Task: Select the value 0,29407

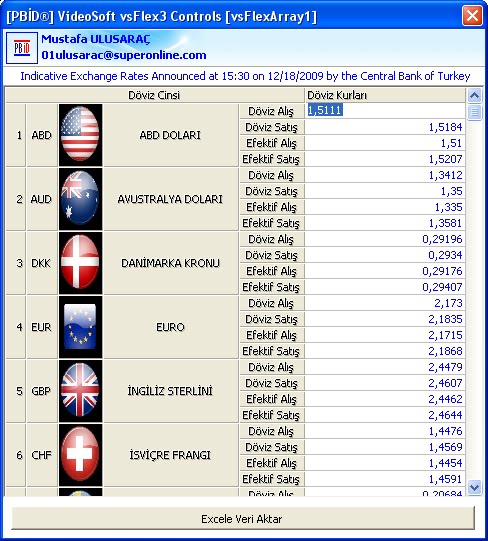Action: (385, 287)
